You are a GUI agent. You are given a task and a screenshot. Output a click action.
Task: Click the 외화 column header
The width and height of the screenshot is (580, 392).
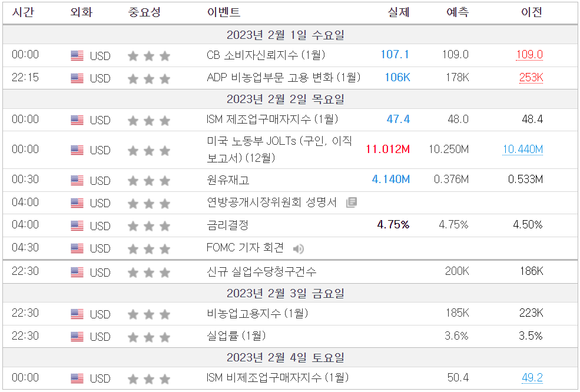81,12
